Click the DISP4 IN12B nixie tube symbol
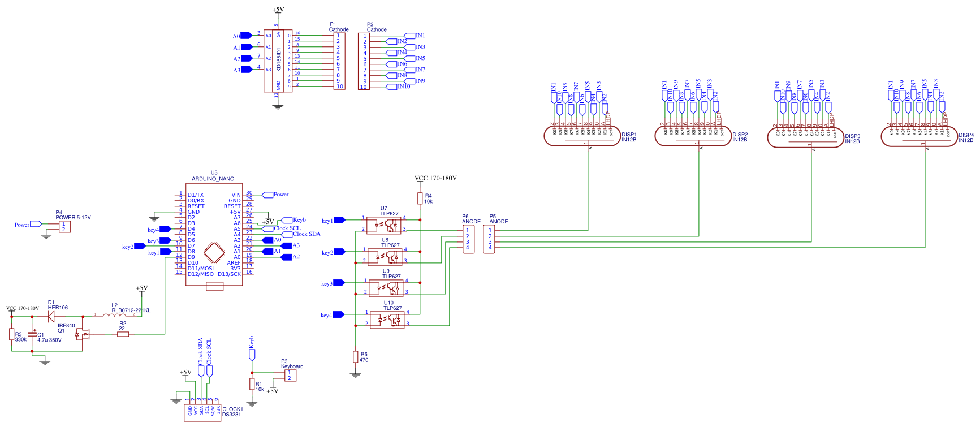Image resolution: width=980 pixels, height=427 pixels. point(919,136)
